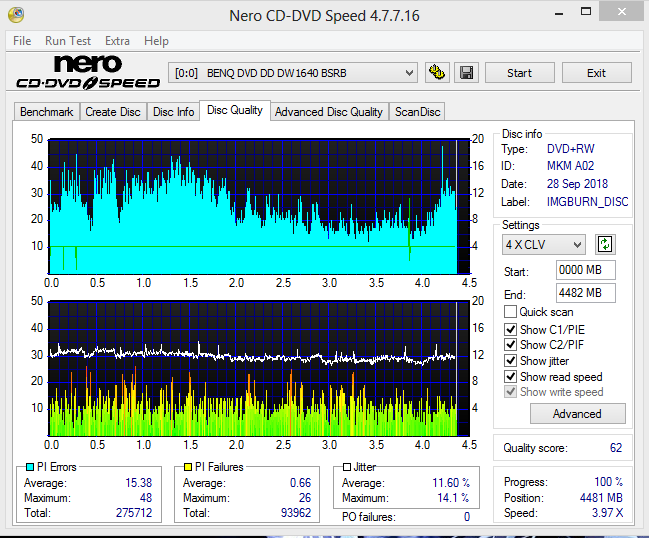Click the disc label IMGBURN_DISC

[x=587, y=202]
